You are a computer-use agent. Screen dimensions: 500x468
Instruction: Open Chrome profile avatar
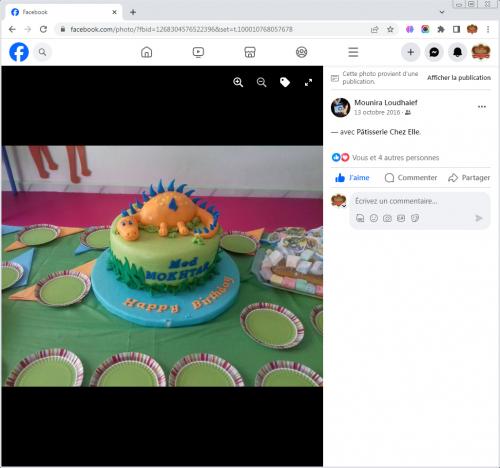[x=472, y=29]
